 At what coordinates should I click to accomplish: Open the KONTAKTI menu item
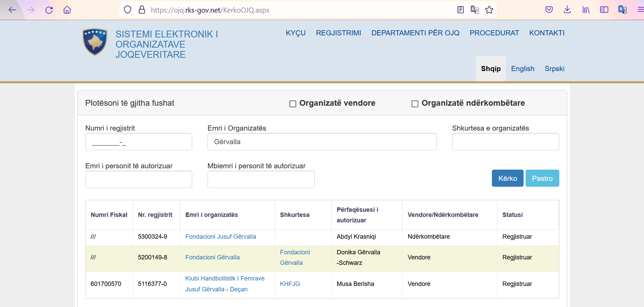click(547, 33)
